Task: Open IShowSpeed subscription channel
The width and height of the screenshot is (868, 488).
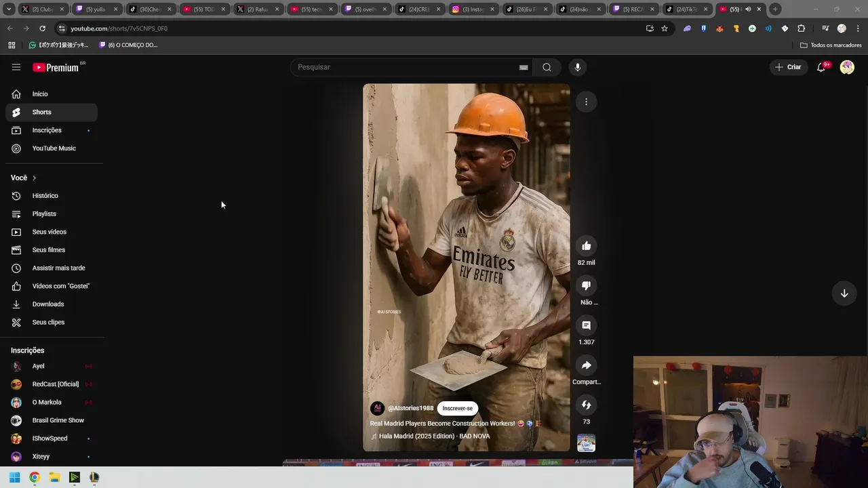Action: (x=52, y=439)
